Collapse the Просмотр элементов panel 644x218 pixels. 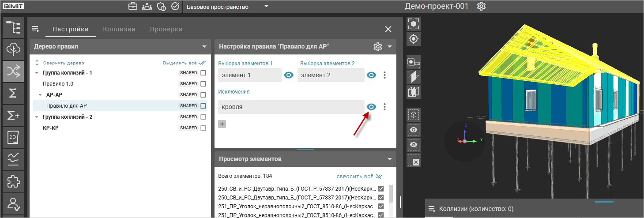click(389, 159)
